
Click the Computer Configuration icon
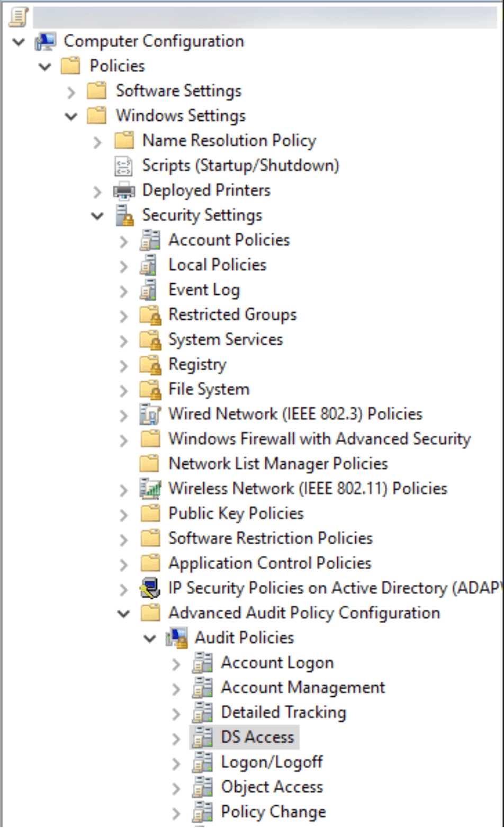point(46,41)
